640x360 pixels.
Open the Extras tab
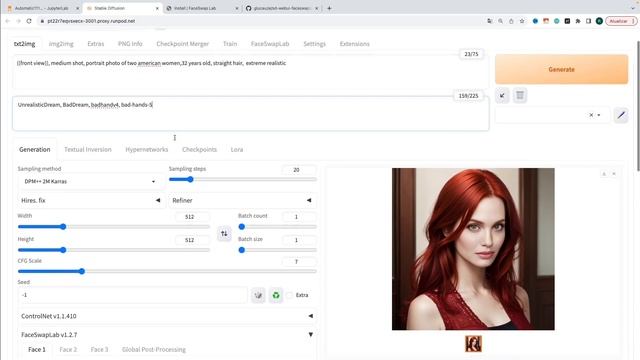pyautogui.click(x=96, y=44)
